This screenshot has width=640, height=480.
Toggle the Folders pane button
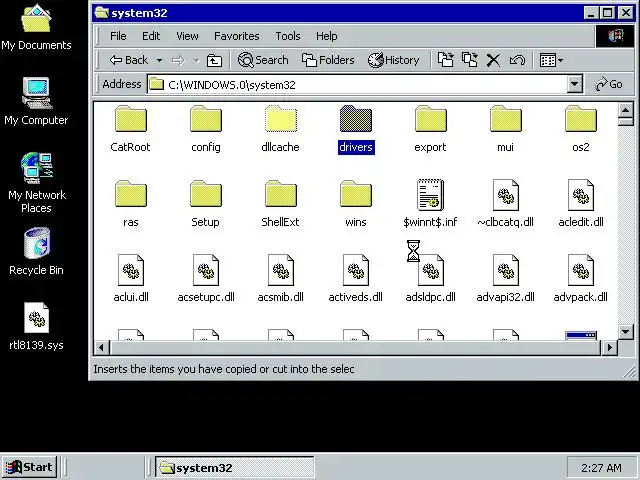(x=328, y=60)
